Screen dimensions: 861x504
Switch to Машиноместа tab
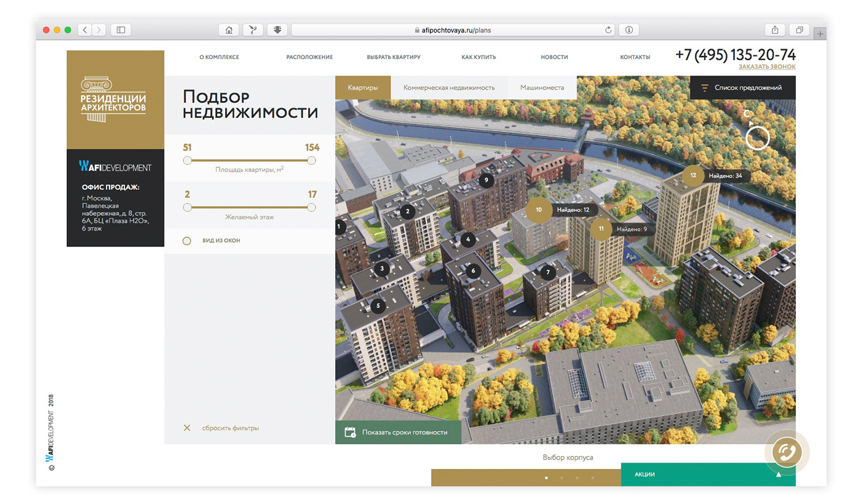tap(542, 87)
